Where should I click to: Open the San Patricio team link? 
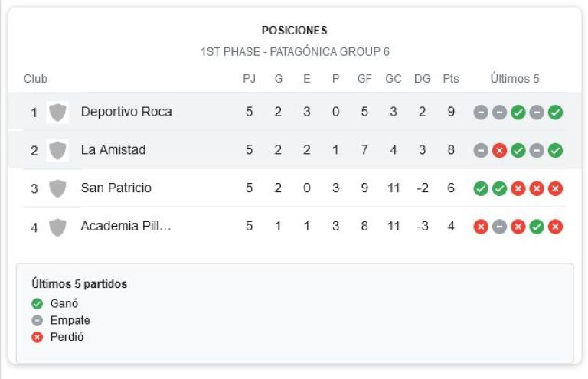point(116,188)
